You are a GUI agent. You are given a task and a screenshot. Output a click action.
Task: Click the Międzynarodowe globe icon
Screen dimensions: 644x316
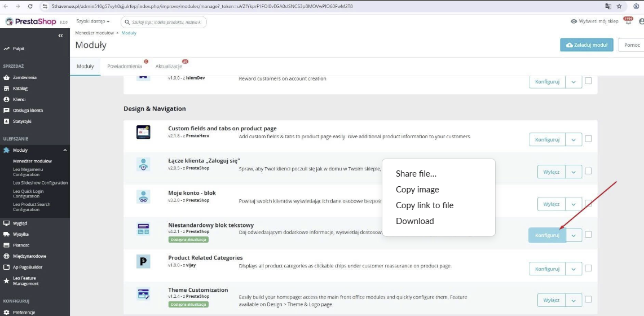click(x=6, y=256)
